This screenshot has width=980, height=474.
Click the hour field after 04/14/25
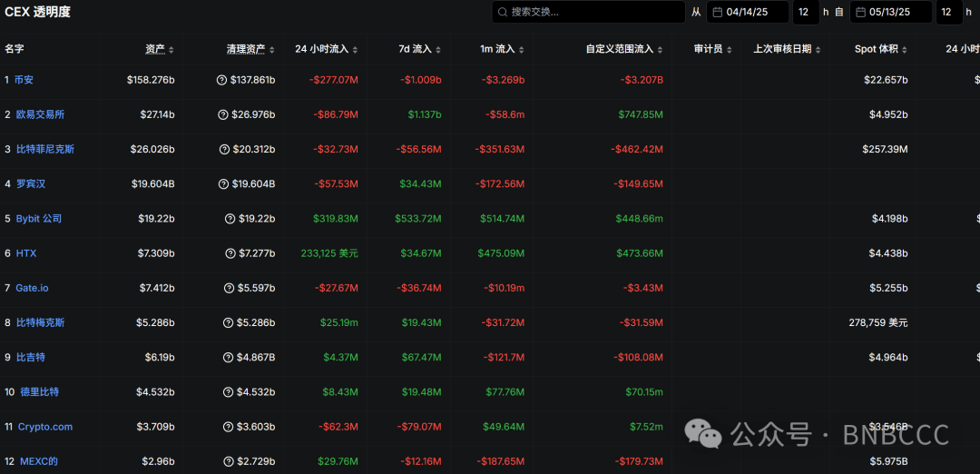click(x=806, y=12)
